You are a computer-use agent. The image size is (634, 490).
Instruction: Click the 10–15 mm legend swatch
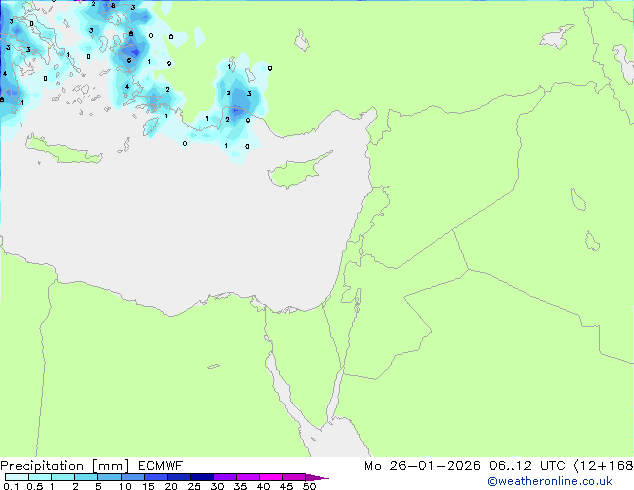pos(132,477)
